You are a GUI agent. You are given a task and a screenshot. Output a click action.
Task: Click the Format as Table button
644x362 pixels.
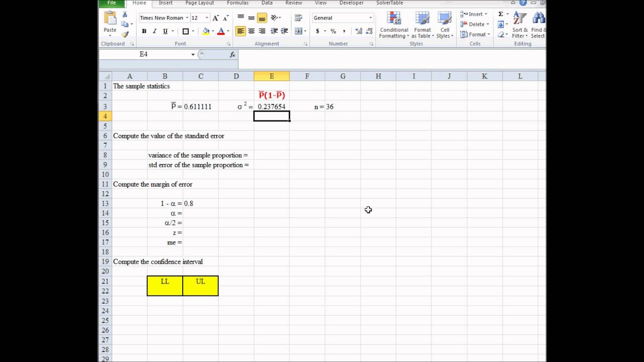[422, 25]
